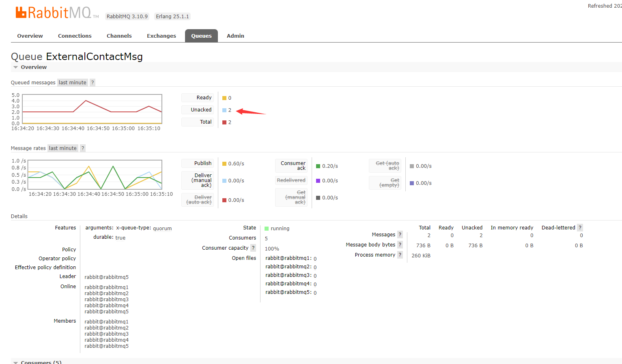622x364 pixels.
Task: Click the Queued messages chart area
Action: point(92,109)
